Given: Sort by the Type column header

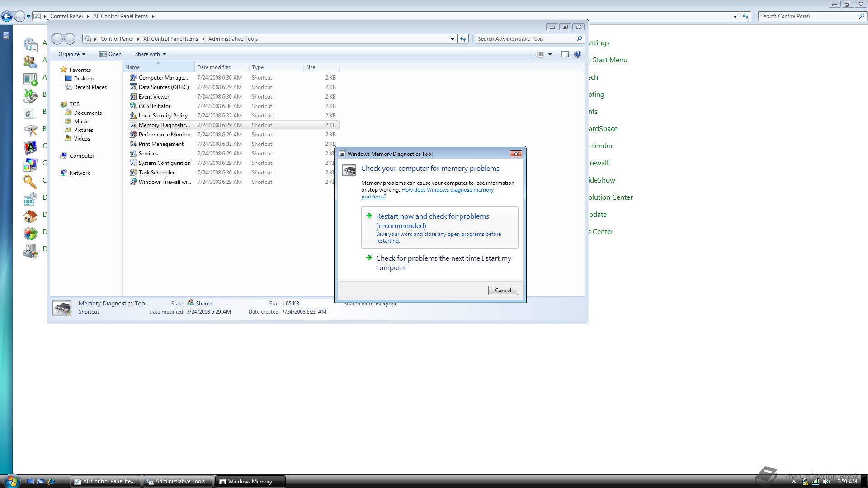Looking at the screenshot, I should click(x=276, y=67).
